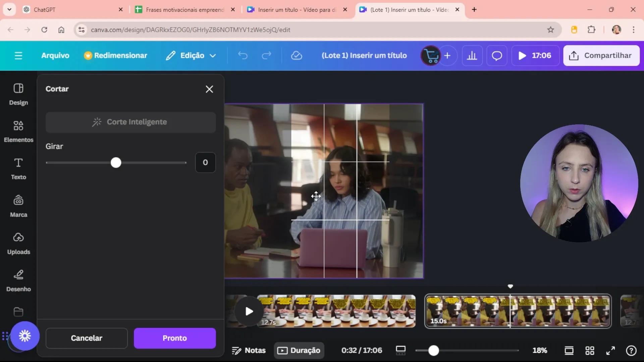
Task: Click the Cancelar button
Action: pos(87,338)
